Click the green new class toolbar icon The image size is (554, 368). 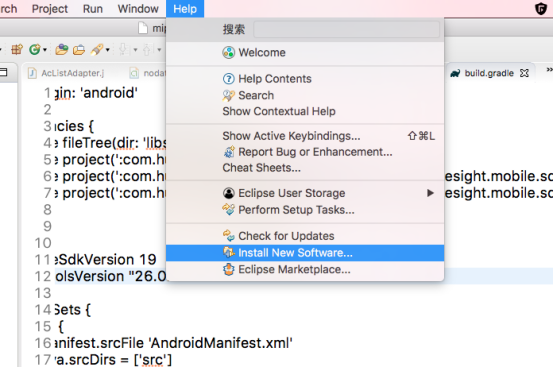[x=34, y=49]
